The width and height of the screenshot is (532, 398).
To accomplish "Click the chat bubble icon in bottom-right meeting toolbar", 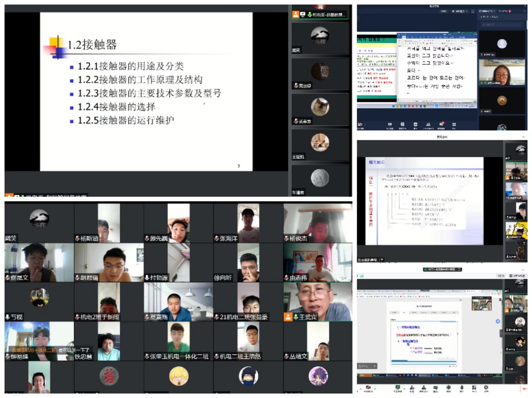I will pyautogui.click(x=435, y=388).
